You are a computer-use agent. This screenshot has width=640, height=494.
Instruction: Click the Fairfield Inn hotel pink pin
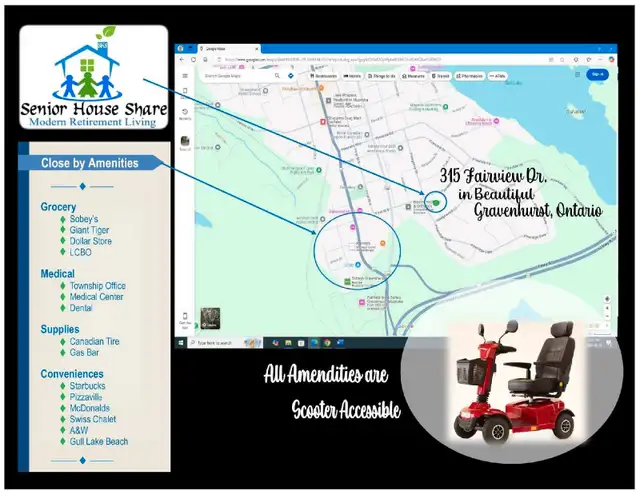click(x=362, y=303)
